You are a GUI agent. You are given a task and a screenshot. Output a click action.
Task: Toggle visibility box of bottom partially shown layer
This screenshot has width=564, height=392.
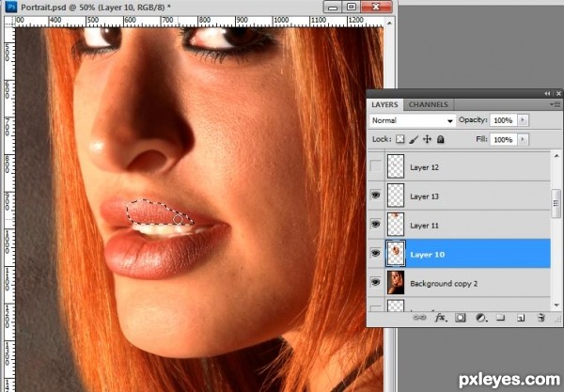click(x=375, y=308)
